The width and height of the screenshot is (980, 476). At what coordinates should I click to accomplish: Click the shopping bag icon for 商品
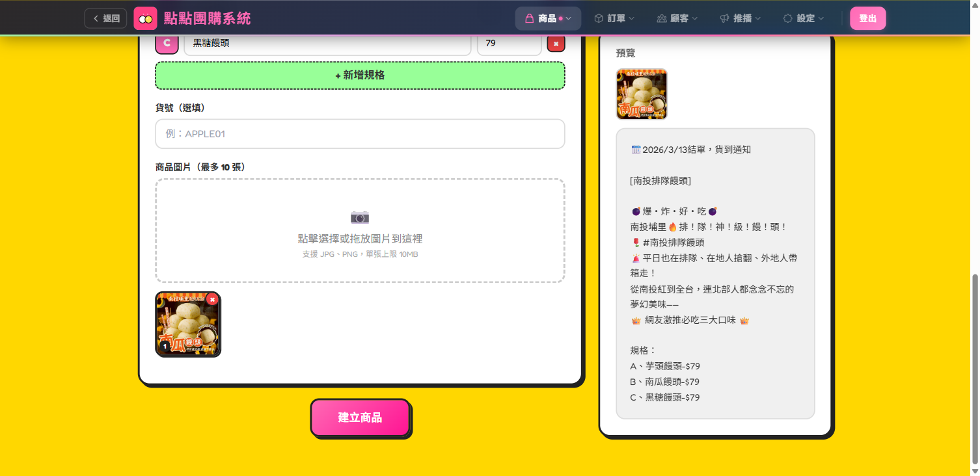tap(529, 18)
